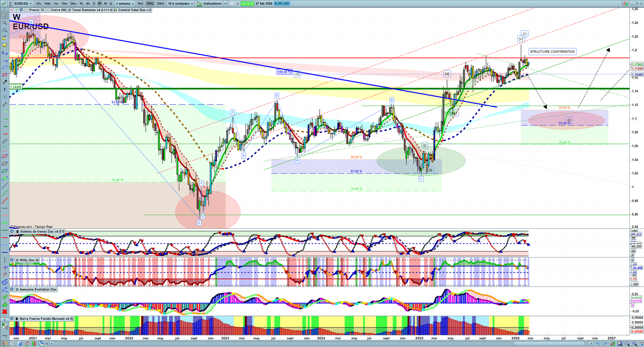Viewport: 644px width, 347px height.
Task: Activate the magnifier zoom tool
Action: (4, 23)
